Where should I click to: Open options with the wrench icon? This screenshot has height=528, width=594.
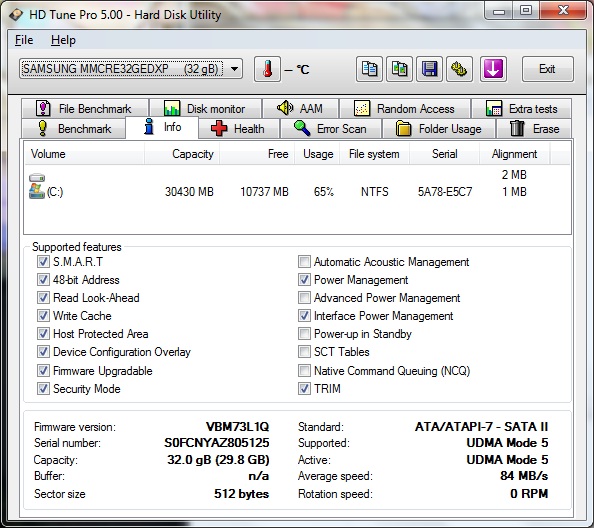[459, 69]
